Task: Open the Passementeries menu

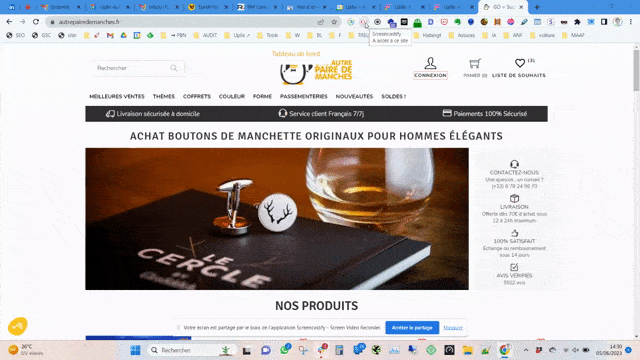Action: pyautogui.click(x=304, y=97)
